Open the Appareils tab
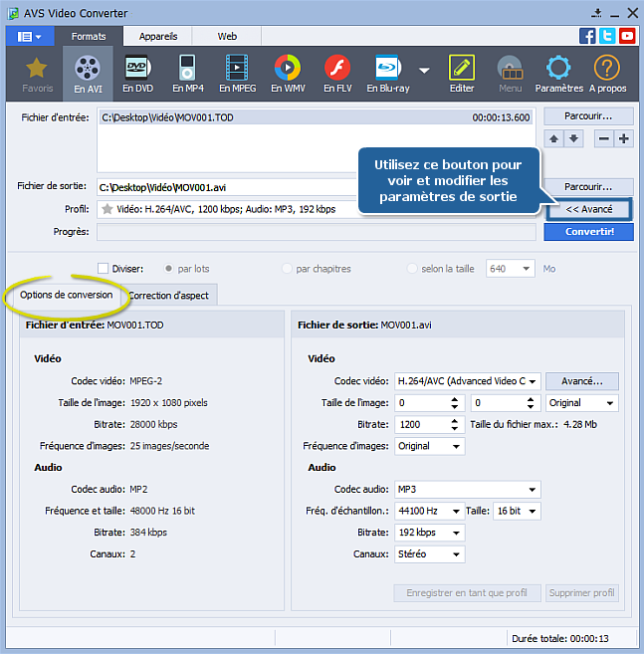This screenshot has height=654, width=644. click(x=158, y=36)
